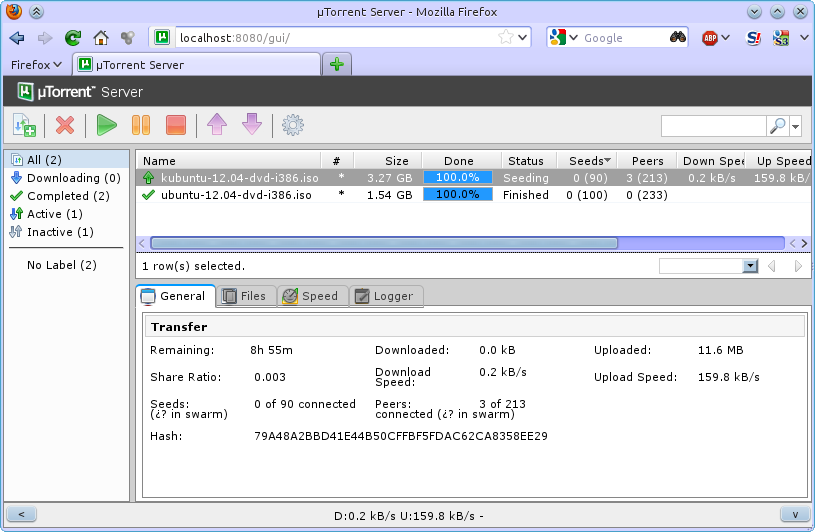Viewport: 815px width, 532px height.
Task: Select the All (2) category
Action: click(67, 159)
